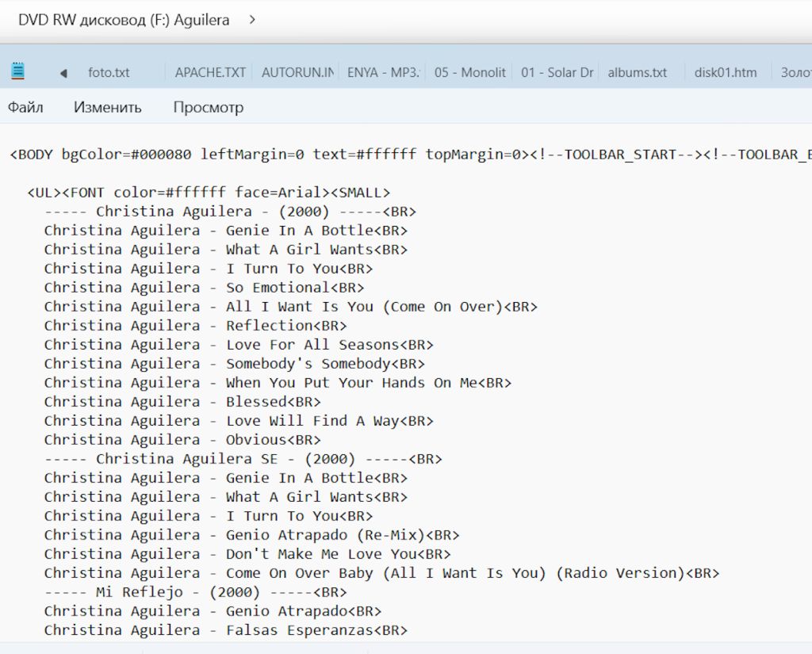The height and width of the screenshot is (654, 812).
Task: Open the Файл menu
Action: [x=25, y=107]
